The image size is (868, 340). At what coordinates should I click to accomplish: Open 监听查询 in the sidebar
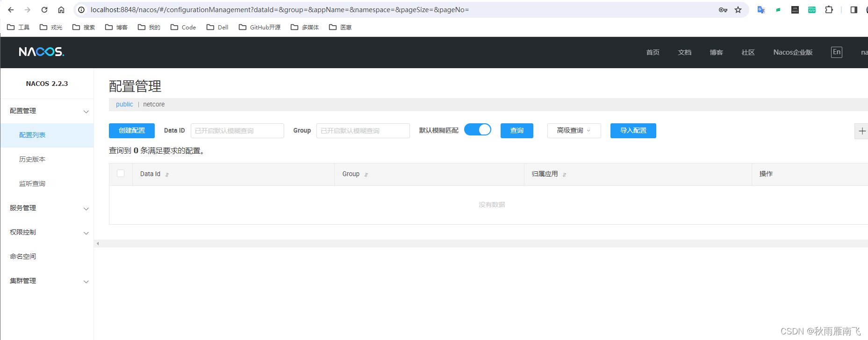pos(47,184)
